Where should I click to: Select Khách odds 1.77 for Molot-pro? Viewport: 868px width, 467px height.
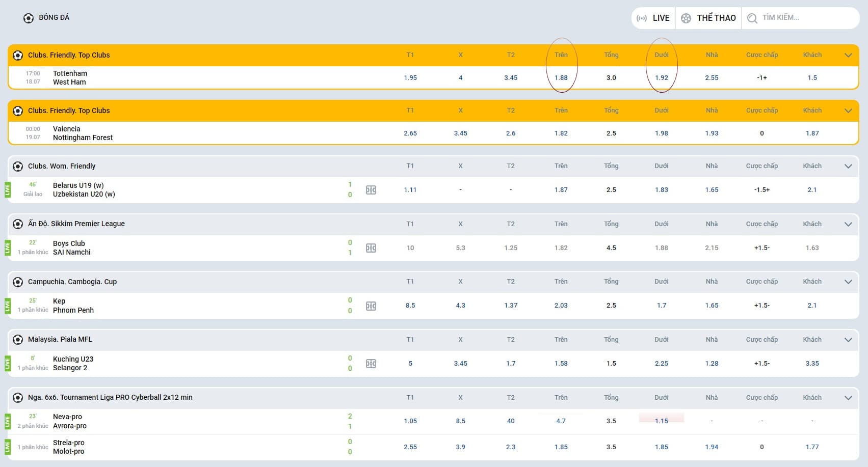click(812, 447)
